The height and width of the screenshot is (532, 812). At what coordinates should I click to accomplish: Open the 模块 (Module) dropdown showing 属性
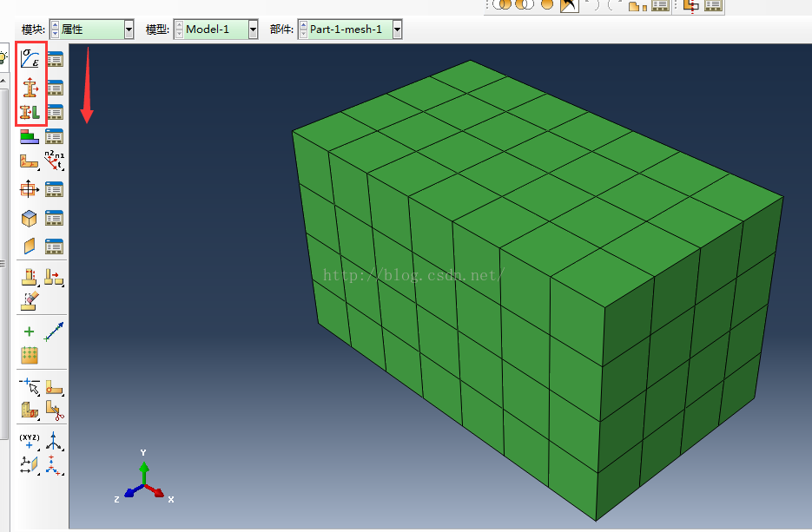pos(129,30)
